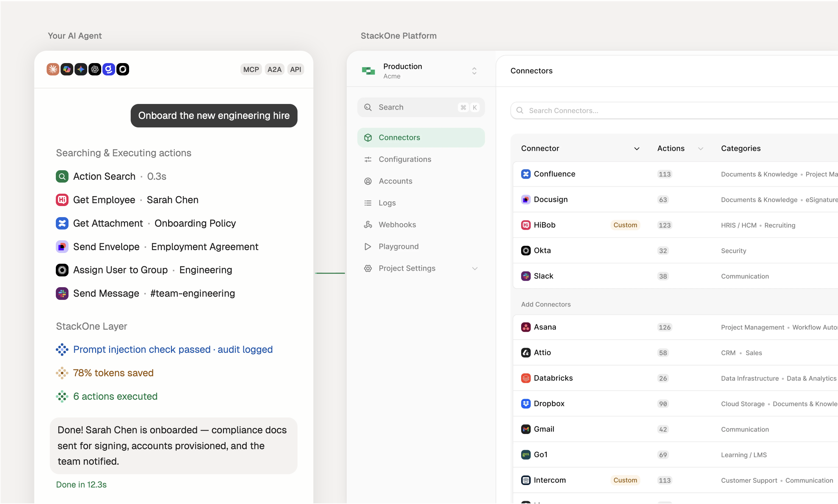Image resolution: width=838 pixels, height=504 pixels.
Task: Sort by the Actions column chevron
Action: coord(700,148)
